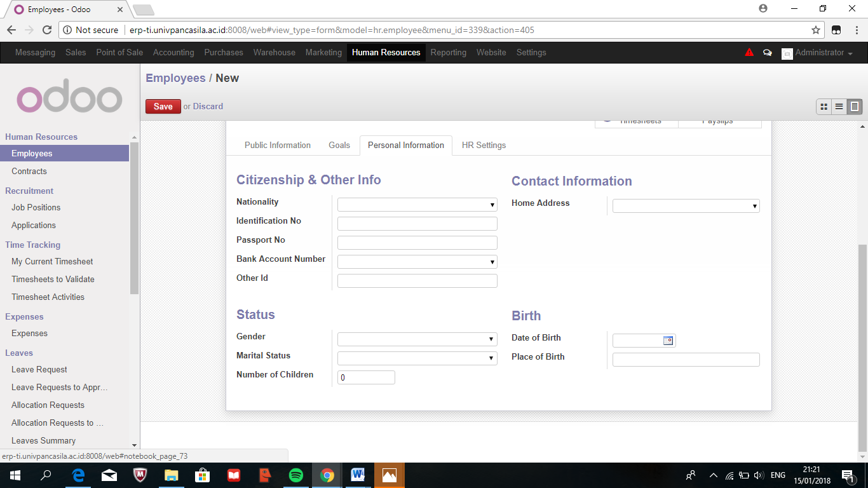Screen dimensions: 868x488
Task: Bookmark this page with star icon
Action: (816, 30)
